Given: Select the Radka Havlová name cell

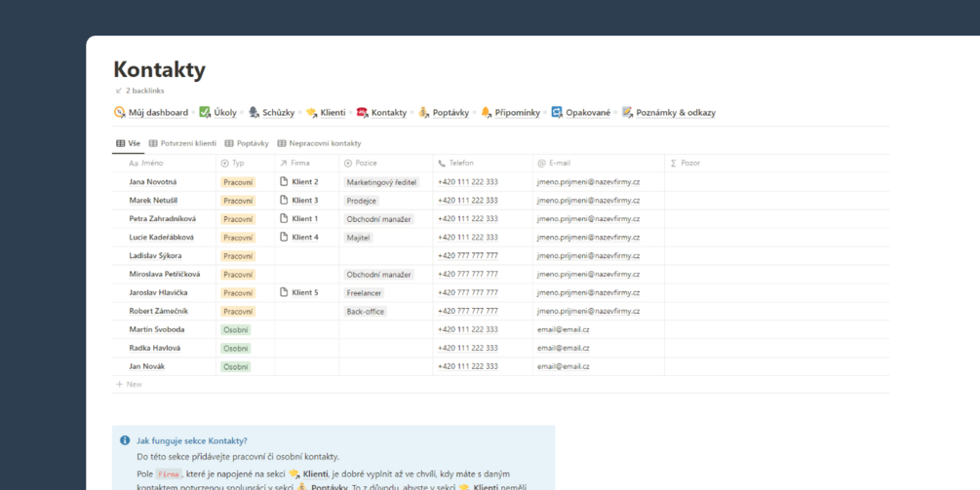Looking at the screenshot, I should pos(164,348).
